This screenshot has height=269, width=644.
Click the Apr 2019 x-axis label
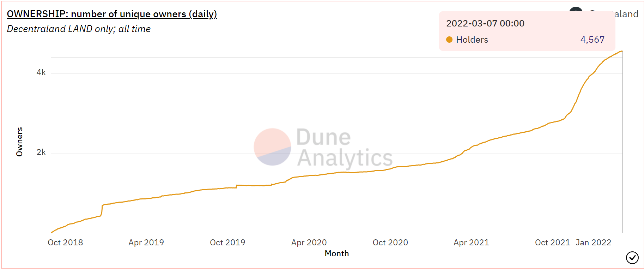[x=146, y=243]
